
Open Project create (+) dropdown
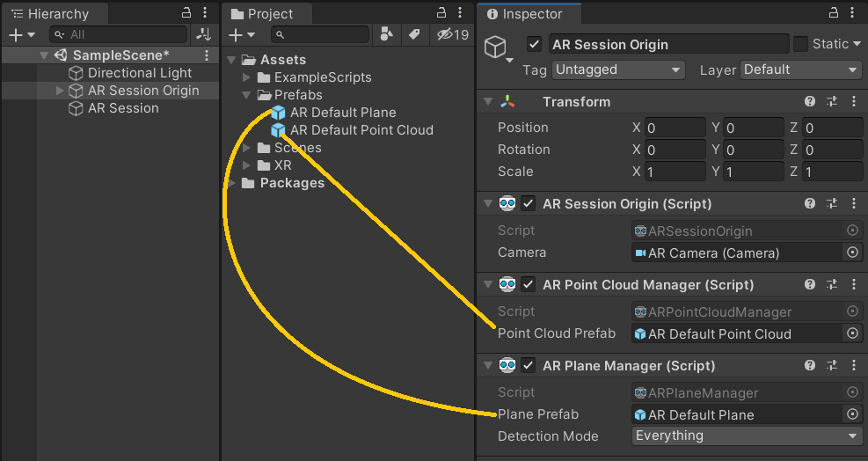point(241,35)
